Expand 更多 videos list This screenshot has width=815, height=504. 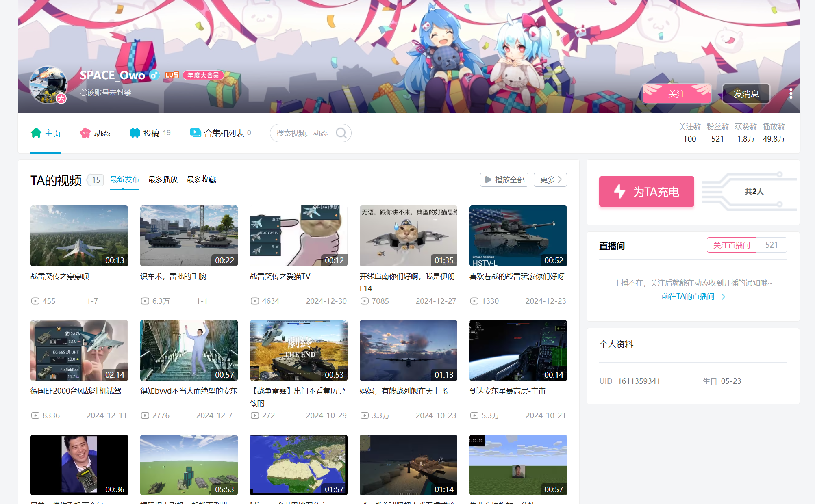[x=550, y=180]
